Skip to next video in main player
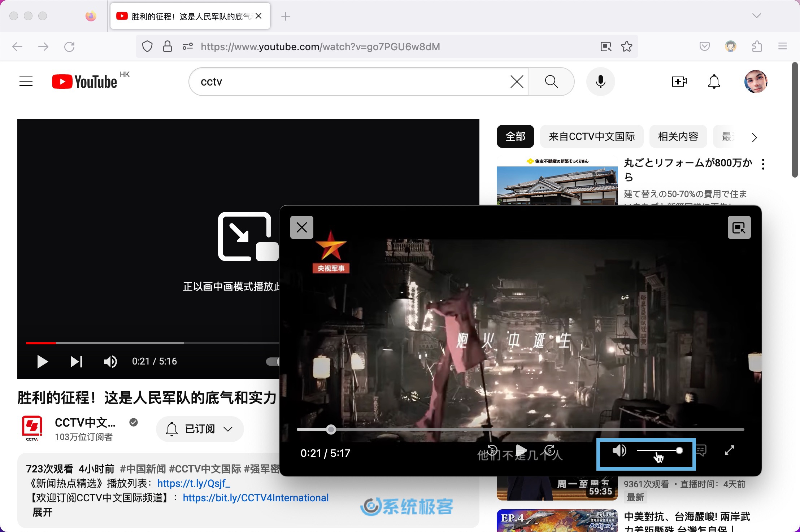Viewport: 800px width, 532px height. [x=76, y=362]
